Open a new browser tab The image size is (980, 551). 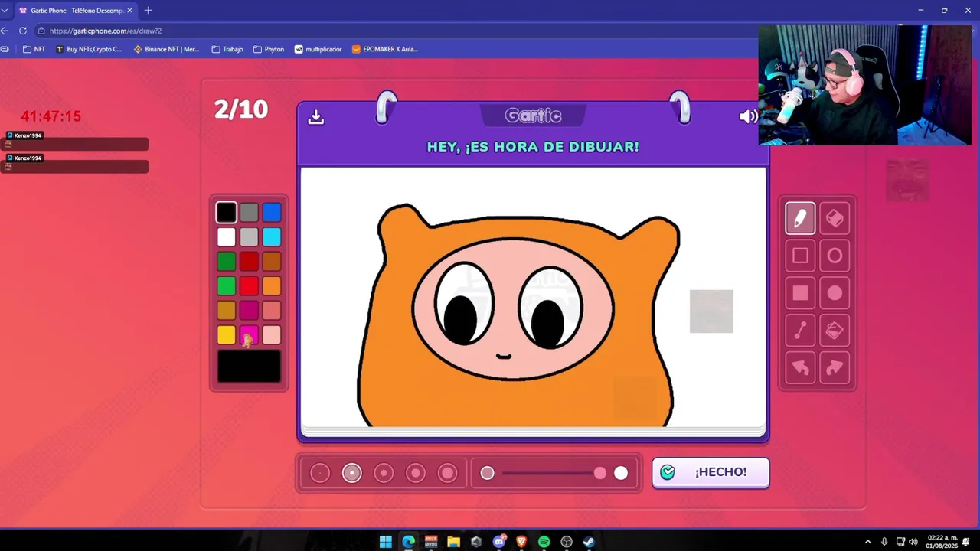pos(148,11)
